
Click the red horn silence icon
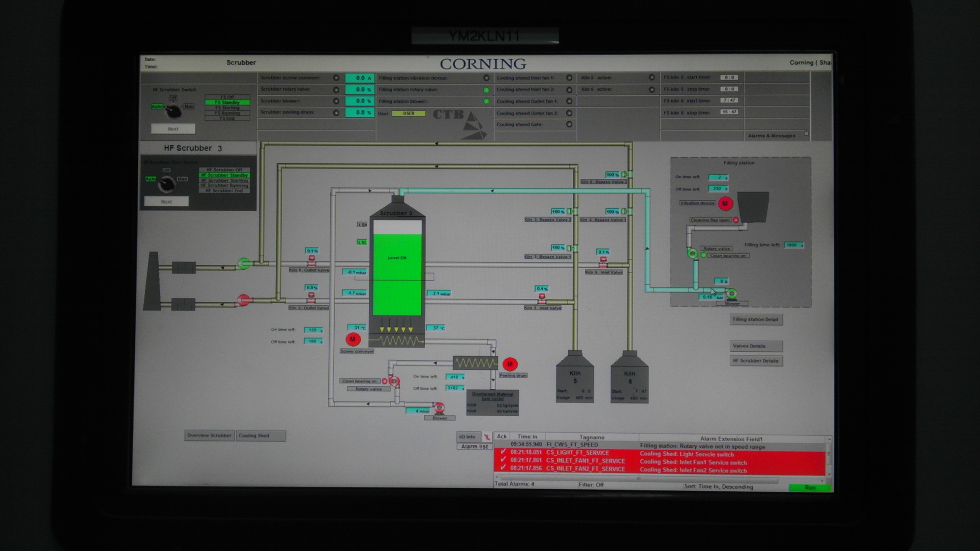click(487, 437)
